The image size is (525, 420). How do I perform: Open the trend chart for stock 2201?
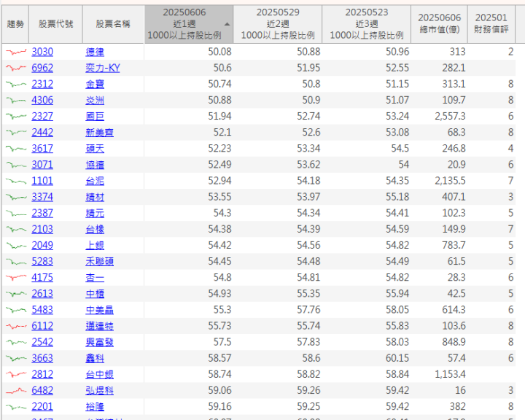tap(16, 407)
